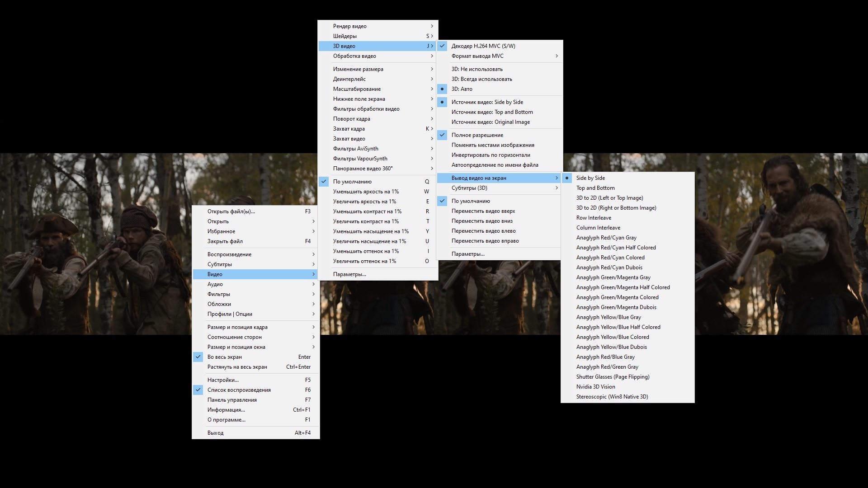
Task: Expand Субтитры 3D submenu arrow
Action: point(554,187)
